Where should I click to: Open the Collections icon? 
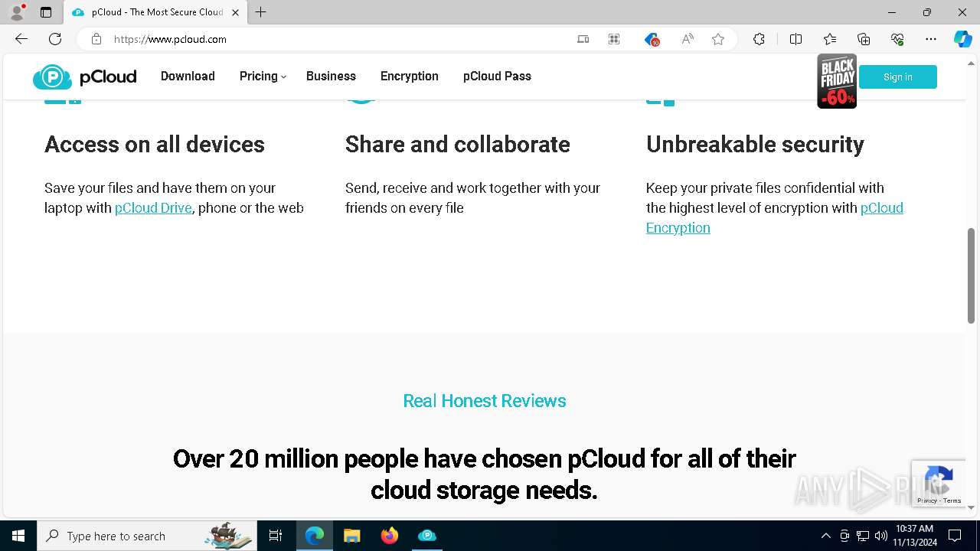click(x=864, y=39)
